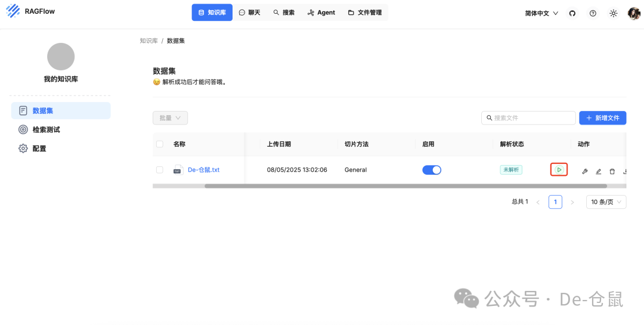Switch to the 聊天 tab
The height and width of the screenshot is (325, 644).
[x=250, y=13]
